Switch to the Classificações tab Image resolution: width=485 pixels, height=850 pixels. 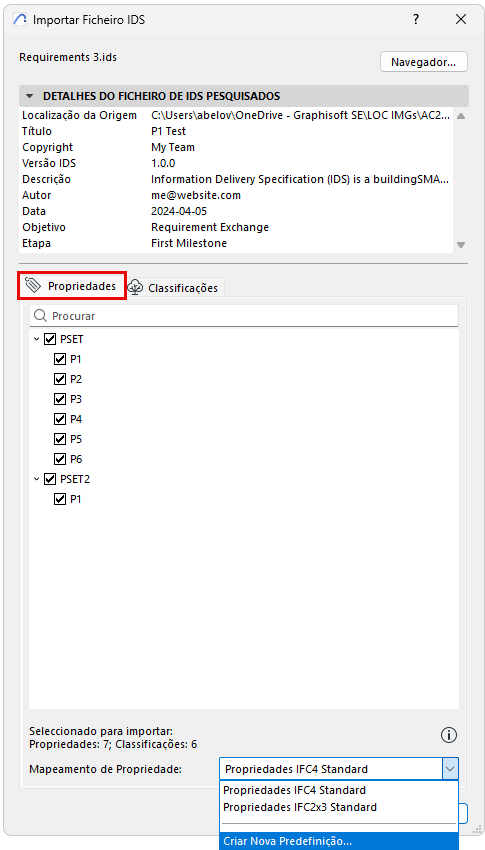tap(176, 288)
